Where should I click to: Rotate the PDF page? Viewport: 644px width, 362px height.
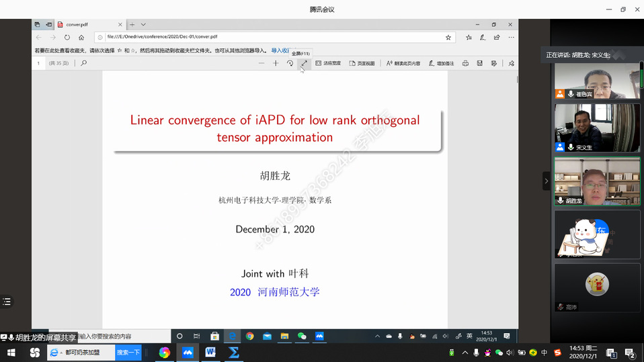(290, 63)
